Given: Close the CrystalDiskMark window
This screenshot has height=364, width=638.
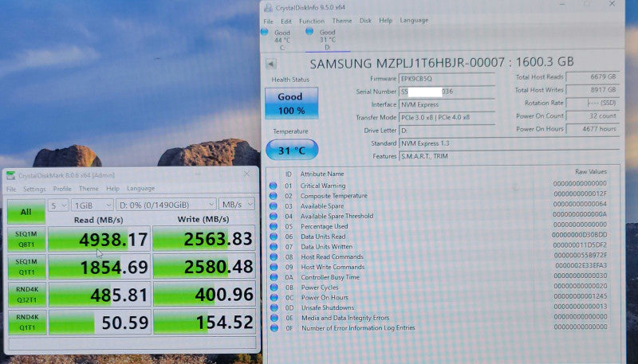Looking at the screenshot, I should click(246, 174).
